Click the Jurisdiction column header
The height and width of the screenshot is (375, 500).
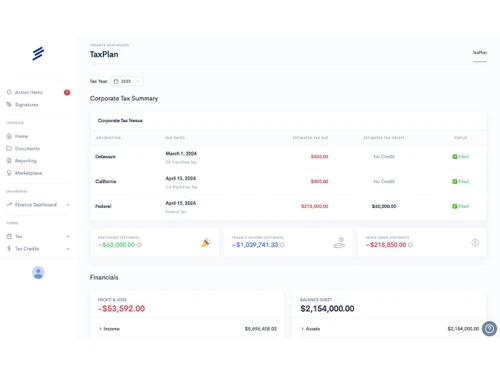tap(108, 138)
